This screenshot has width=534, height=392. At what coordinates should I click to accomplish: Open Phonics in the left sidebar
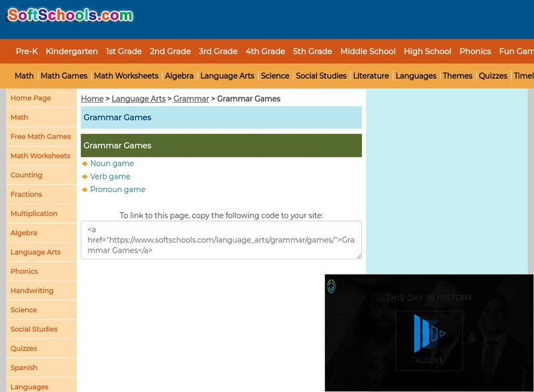point(41,271)
